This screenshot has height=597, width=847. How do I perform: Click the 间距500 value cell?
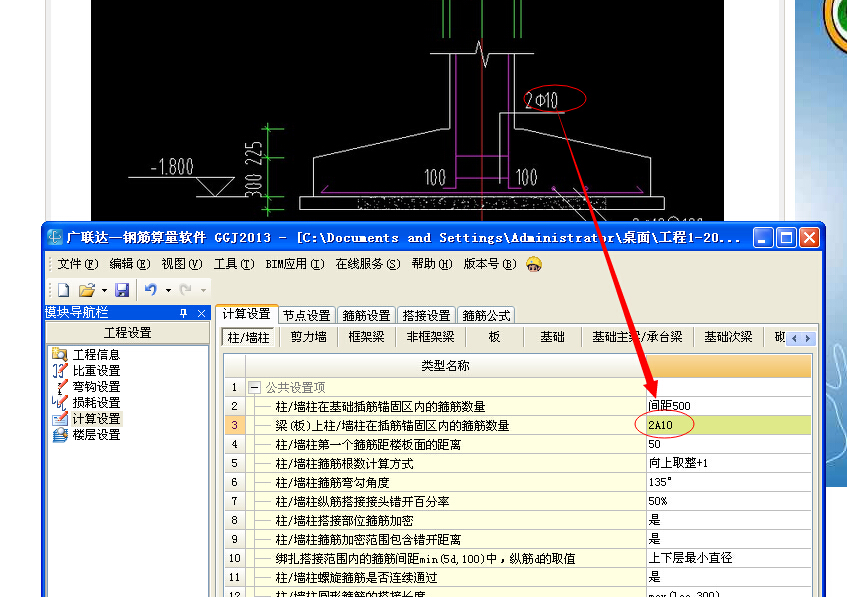729,406
